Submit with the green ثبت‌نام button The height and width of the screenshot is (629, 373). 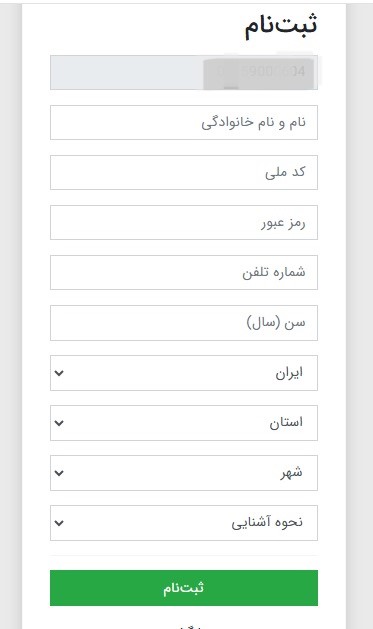click(x=184, y=588)
